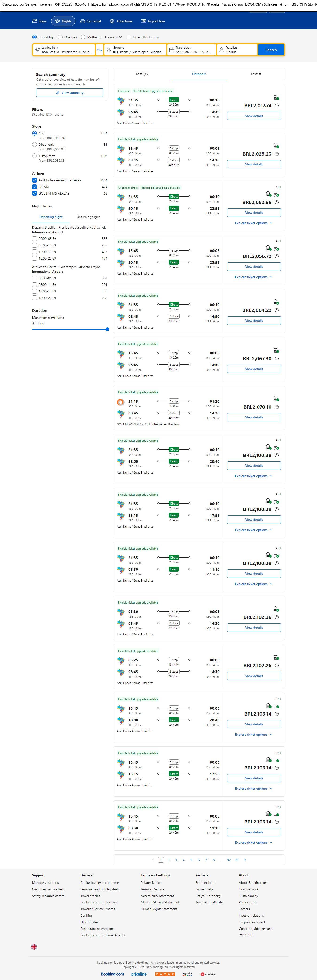Swap origin and destination airports icon
This screenshot has height=980, width=317.
coord(99,50)
